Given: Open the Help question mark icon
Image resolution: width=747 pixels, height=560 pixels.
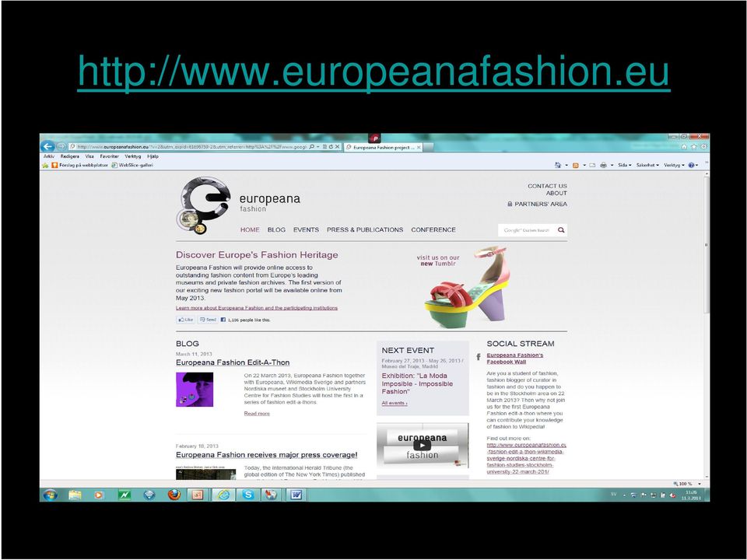Looking at the screenshot, I should [691, 165].
